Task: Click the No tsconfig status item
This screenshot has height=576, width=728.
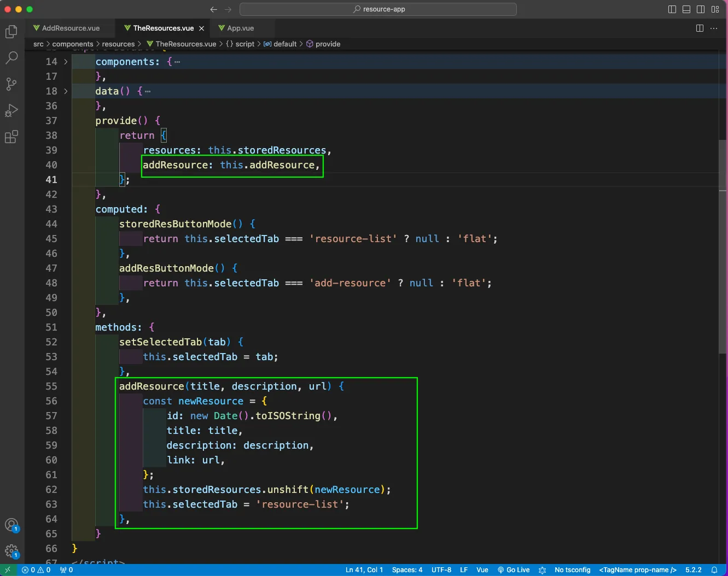Action: coord(573,570)
